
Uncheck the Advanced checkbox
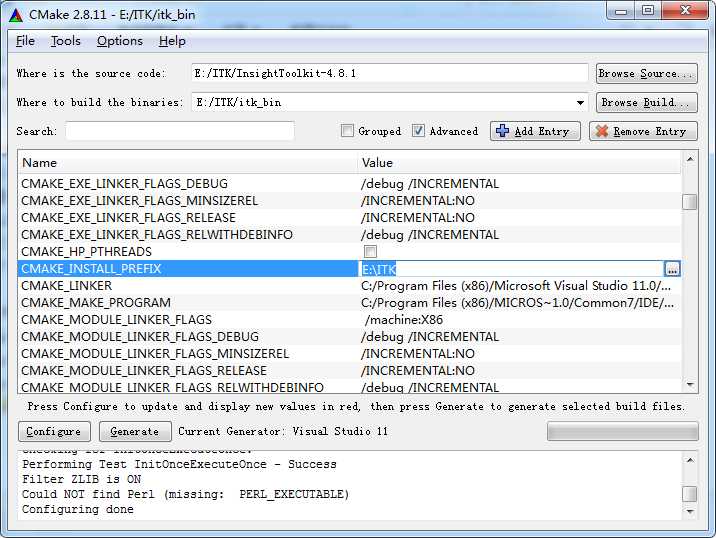[418, 131]
